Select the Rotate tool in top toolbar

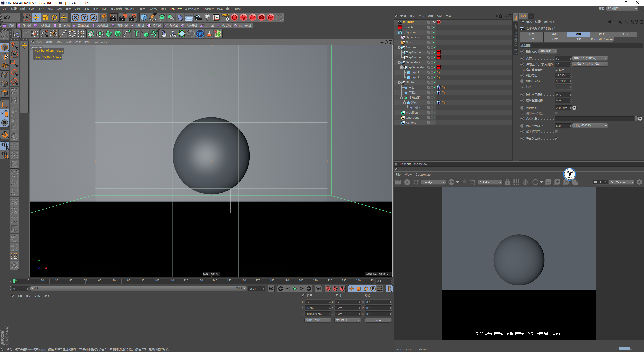(54, 17)
